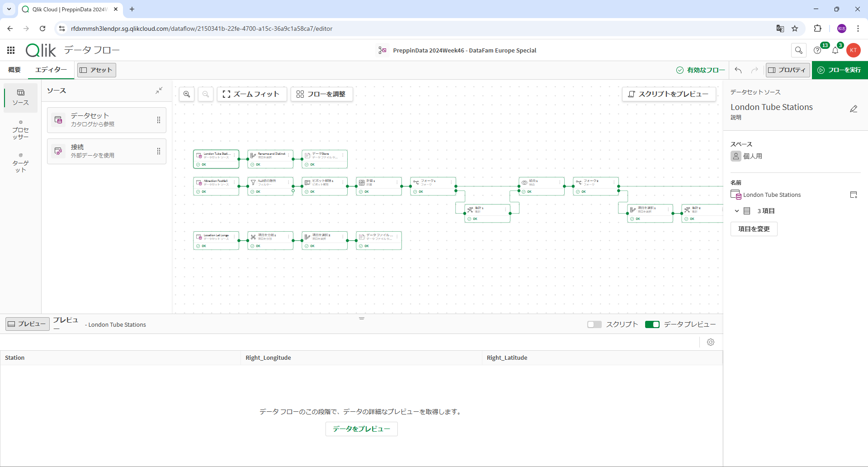The width and height of the screenshot is (868, 467).
Task: Click the 有効なフロー status indicator
Action: click(701, 70)
